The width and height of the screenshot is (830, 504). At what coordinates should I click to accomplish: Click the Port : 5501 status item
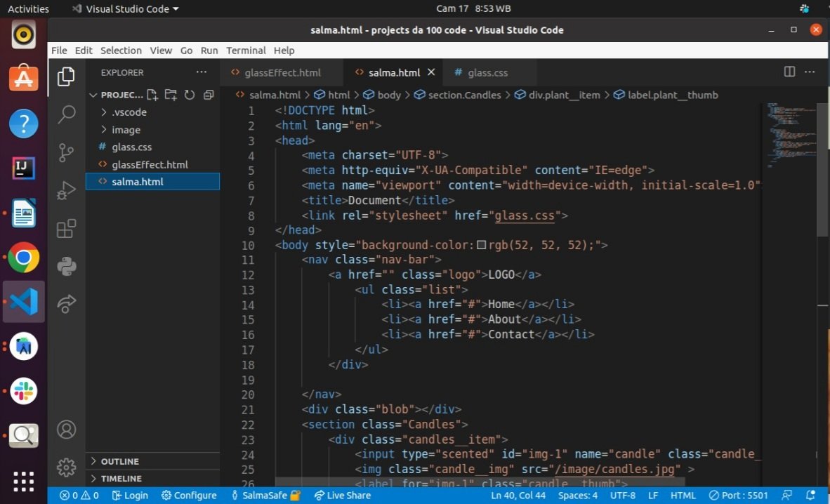click(x=739, y=496)
